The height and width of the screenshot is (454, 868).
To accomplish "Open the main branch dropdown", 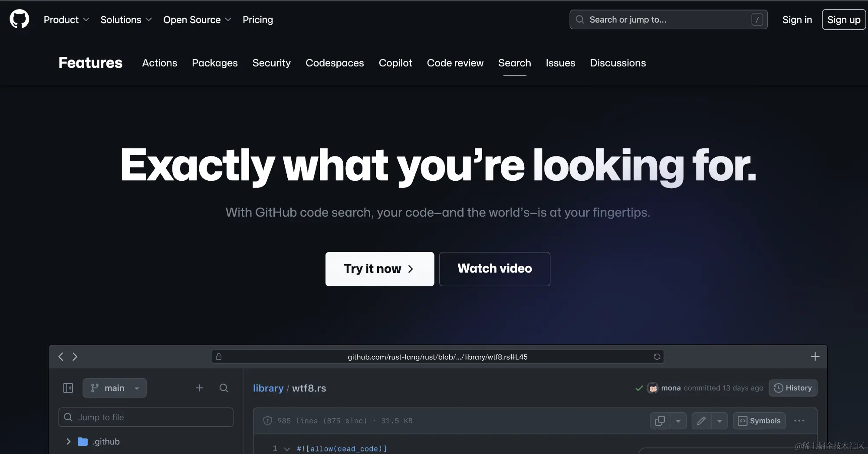I will [115, 388].
